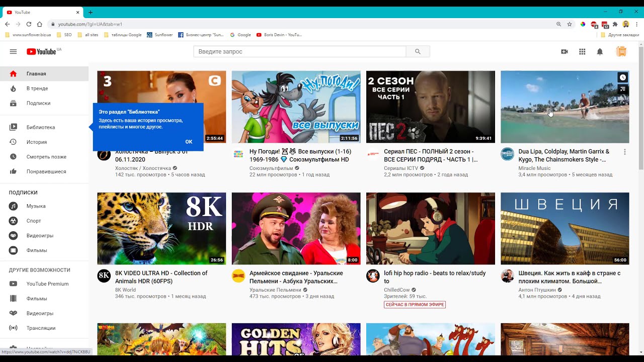
Task: Click the Miracle Music channel avatar
Action: (x=507, y=154)
